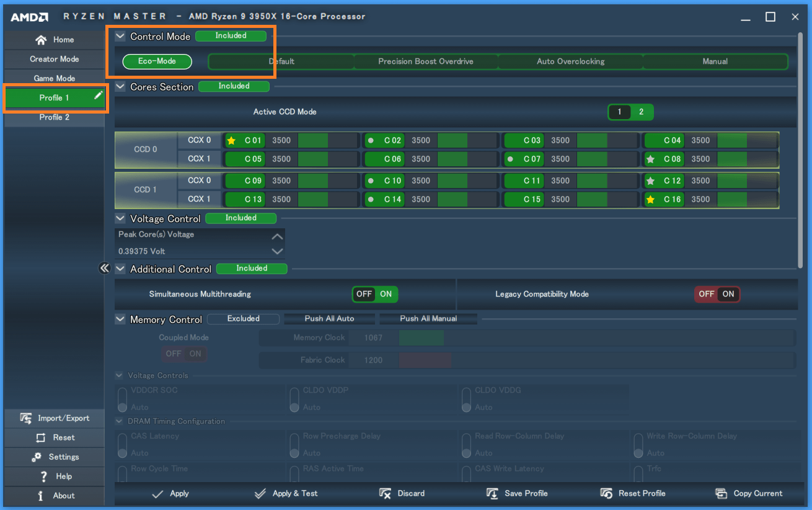Viewport: 812px width, 510px height.
Task: Collapse the Control Mode section
Action: point(120,37)
